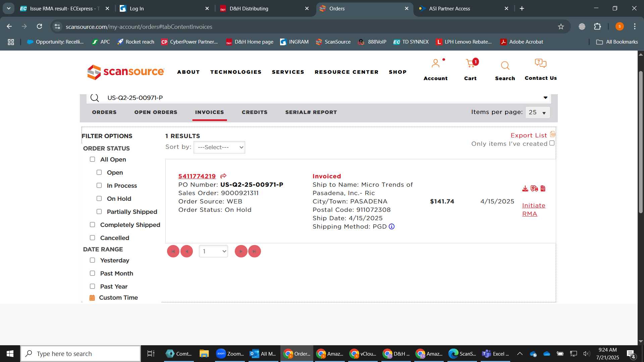Click the order search magnifier icon
The image size is (644, 362).
95,98
